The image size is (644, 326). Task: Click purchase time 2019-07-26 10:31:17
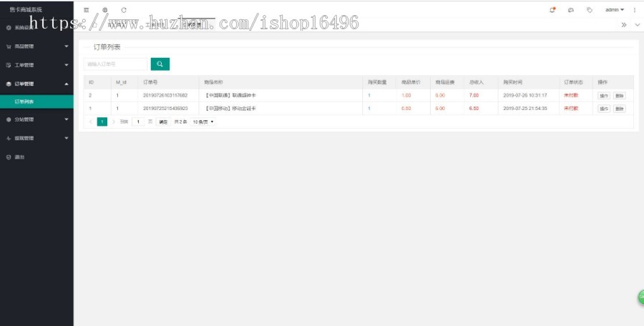point(525,95)
